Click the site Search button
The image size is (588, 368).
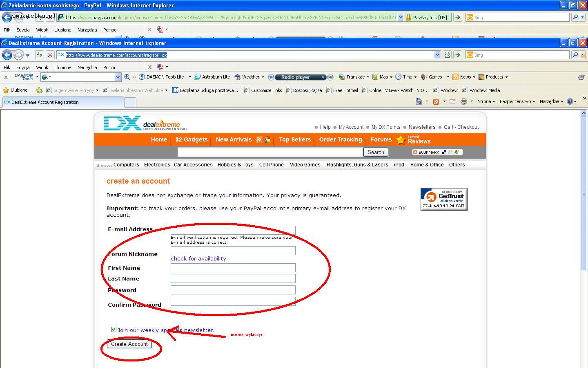click(x=376, y=152)
